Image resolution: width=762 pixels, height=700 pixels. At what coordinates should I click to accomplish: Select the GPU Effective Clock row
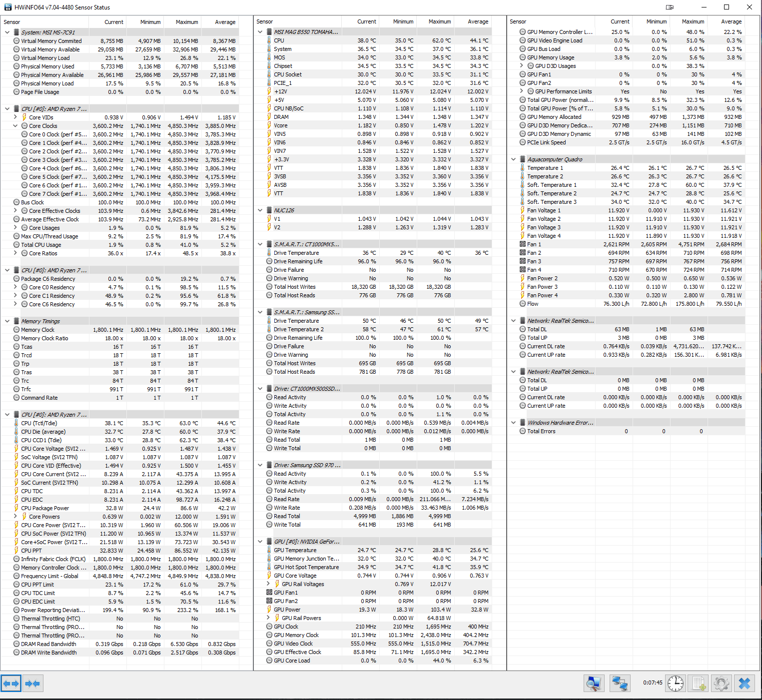tap(373, 652)
